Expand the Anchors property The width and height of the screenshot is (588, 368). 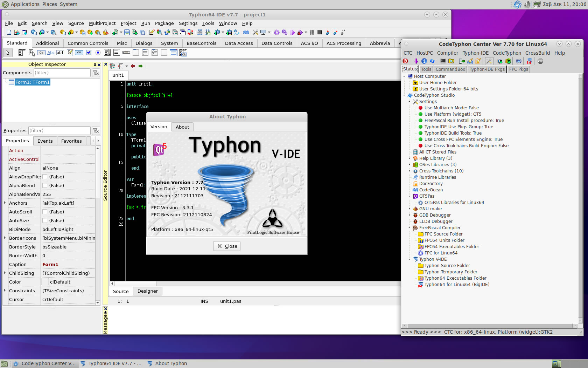5,203
